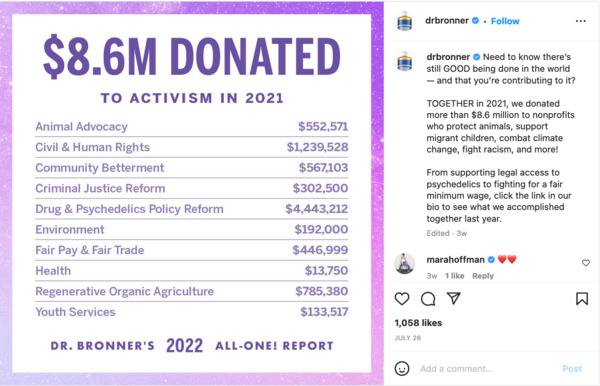View who liked marahoffman's comment
The image size is (600, 386).
pyautogui.click(x=454, y=276)
